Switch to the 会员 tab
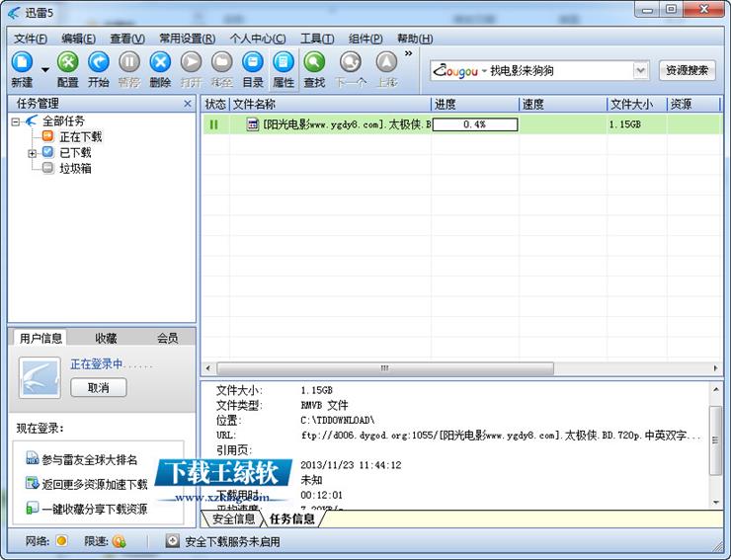Viewport: 731px width, 560px height. click(x=167, y=338)
